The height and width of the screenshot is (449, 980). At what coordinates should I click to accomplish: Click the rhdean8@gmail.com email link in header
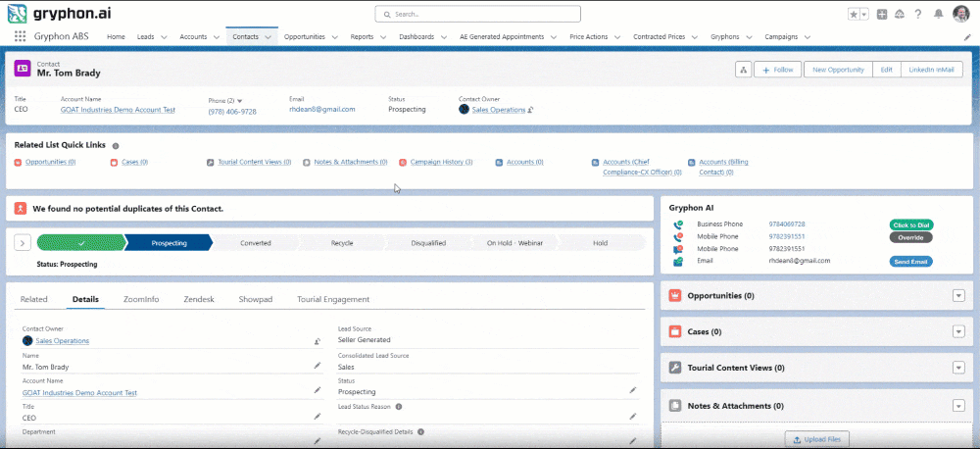(x=321, y=109)
